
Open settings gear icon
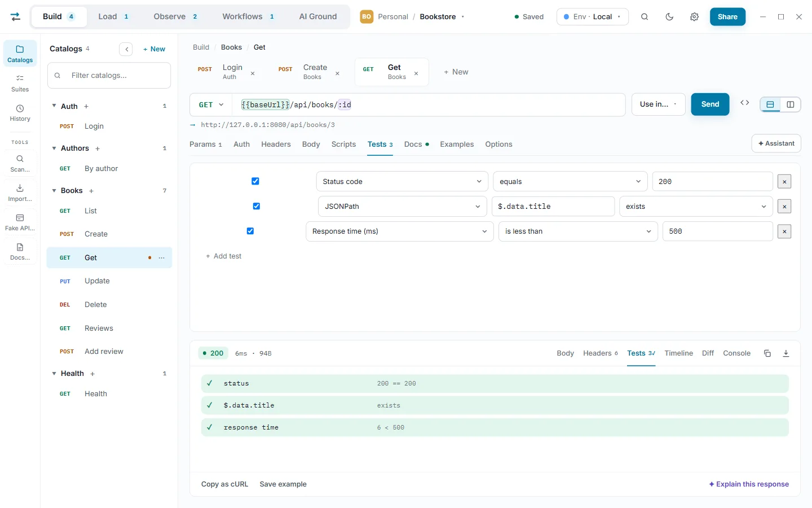pyautogui.click(x=694, y=17)
